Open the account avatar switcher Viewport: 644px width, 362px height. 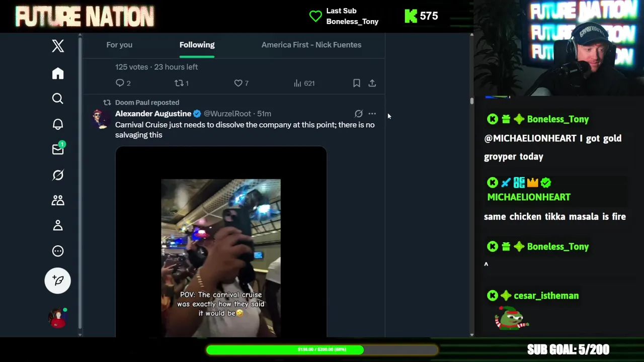[58, 318]
